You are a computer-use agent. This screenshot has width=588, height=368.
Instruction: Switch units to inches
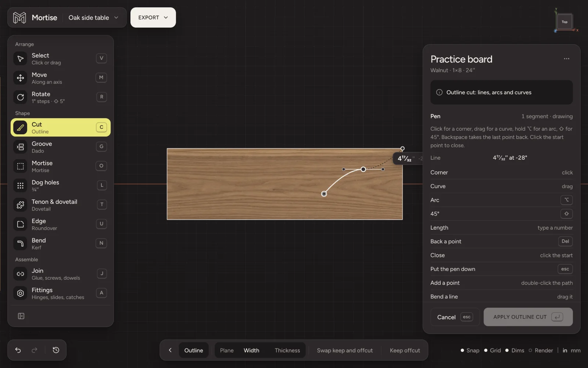tap(565, 350)
